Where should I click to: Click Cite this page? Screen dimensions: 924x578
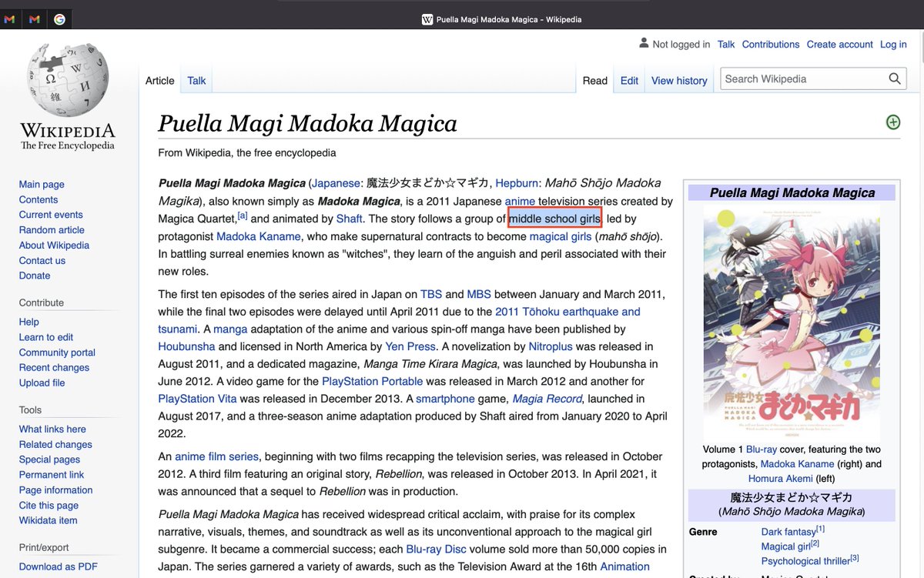click(49, 506)
